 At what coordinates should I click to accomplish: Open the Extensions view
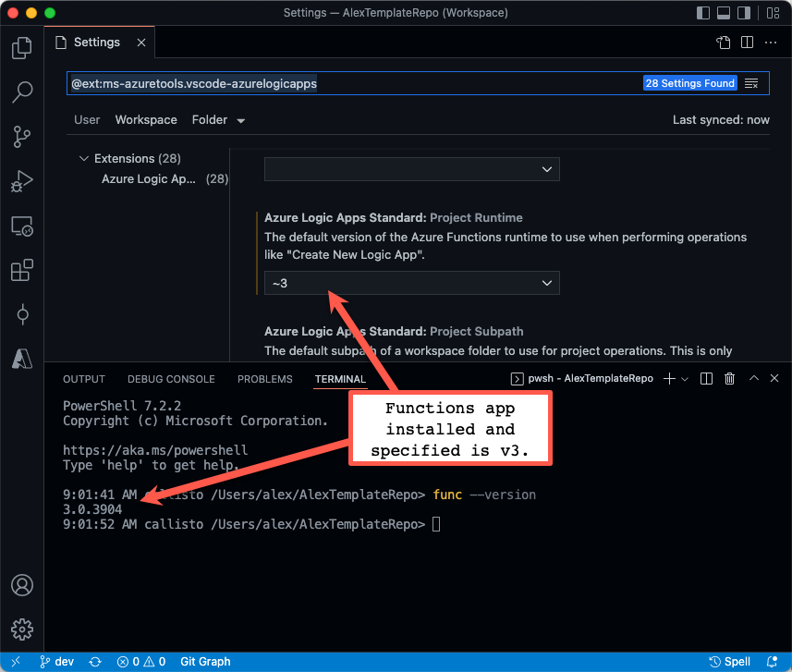click(22, 270)
